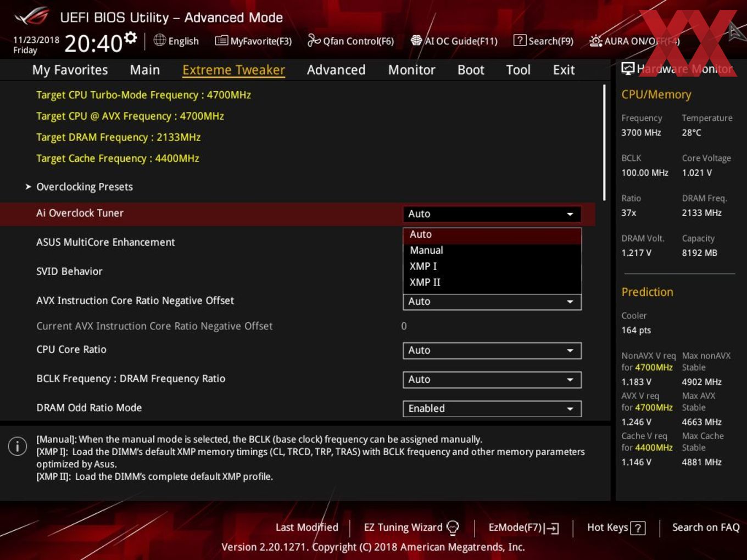This screenshot has width=747, height=560.
Task: Open the Advanced tab
Action: click(336, 70)
